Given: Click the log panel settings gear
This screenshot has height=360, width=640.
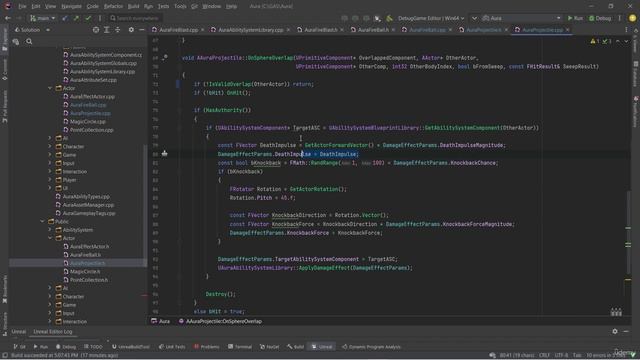Looking at the screenshot, I should coord(615,331).
